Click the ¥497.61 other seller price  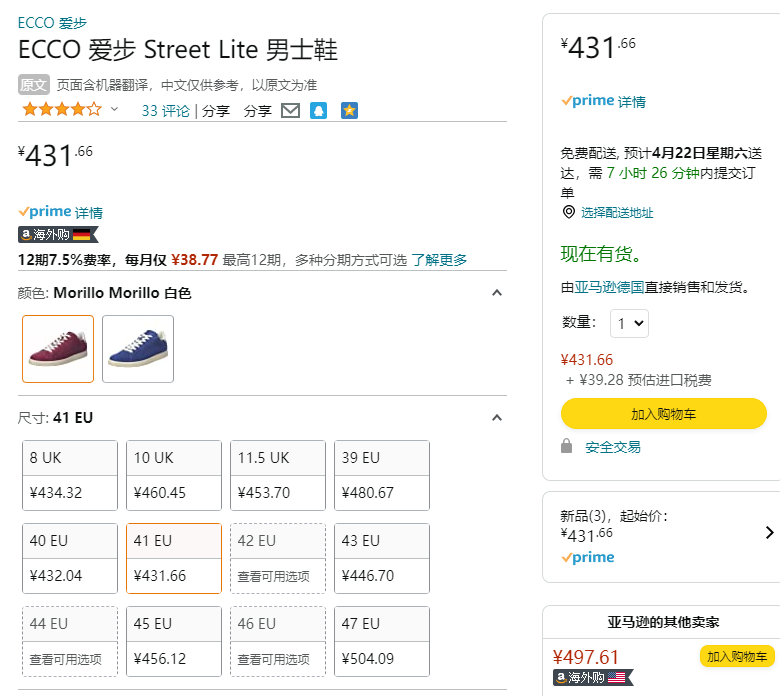pos(585,657)
